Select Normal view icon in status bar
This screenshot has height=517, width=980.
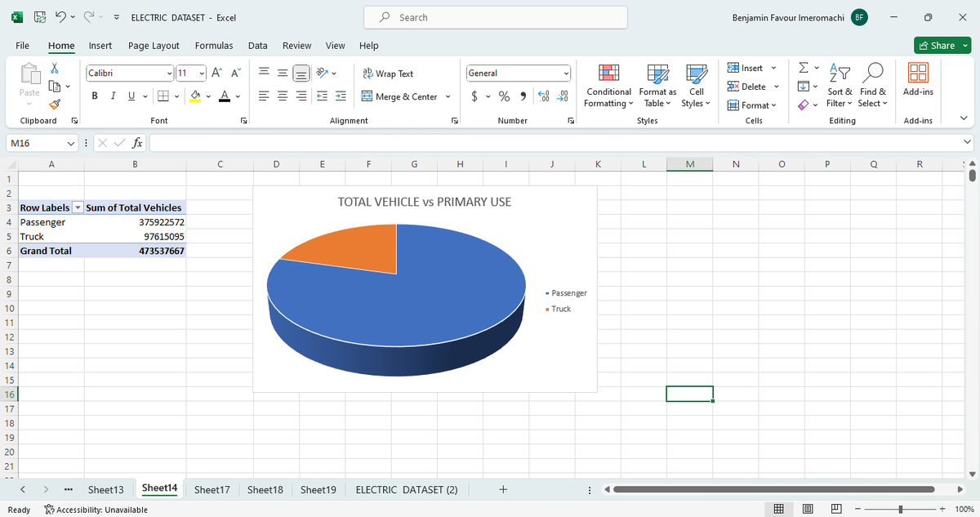pos(779,510)
